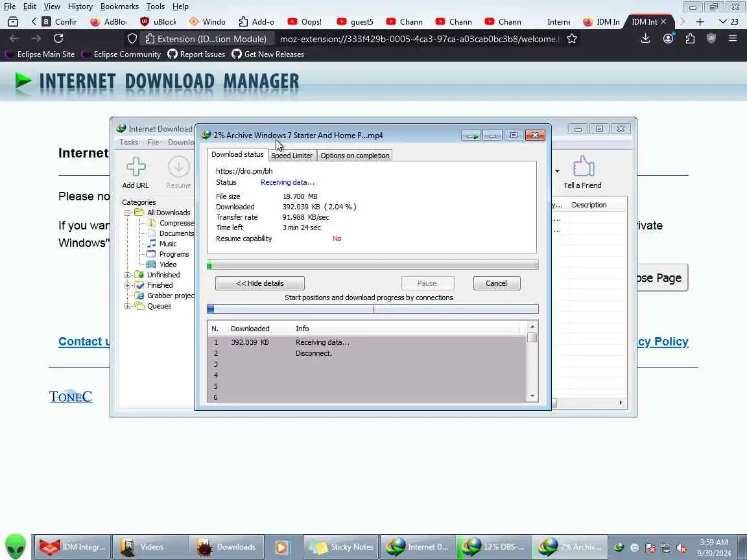This screenshot has width=747, height=560.
Task: Switch to Options on completion tab
Action: 355,156
